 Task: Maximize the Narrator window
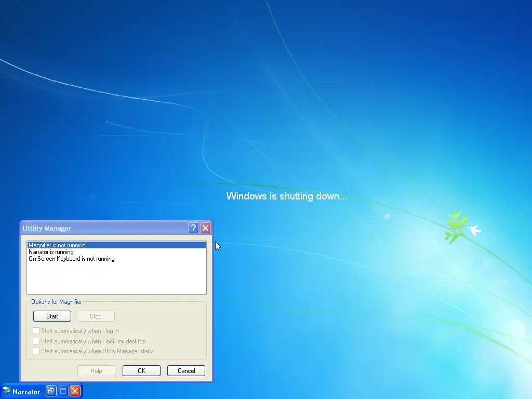(x=63, y=391)
